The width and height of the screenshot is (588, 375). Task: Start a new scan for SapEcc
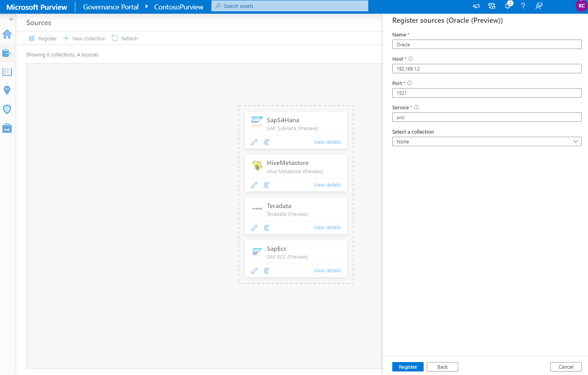click(267, 271)
